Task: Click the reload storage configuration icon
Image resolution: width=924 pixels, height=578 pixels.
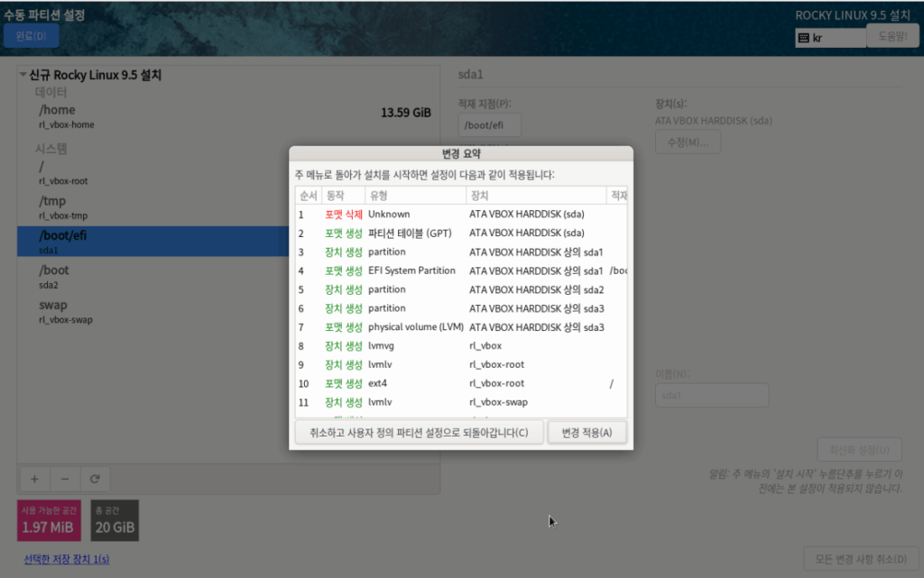Action: point(94,479)
